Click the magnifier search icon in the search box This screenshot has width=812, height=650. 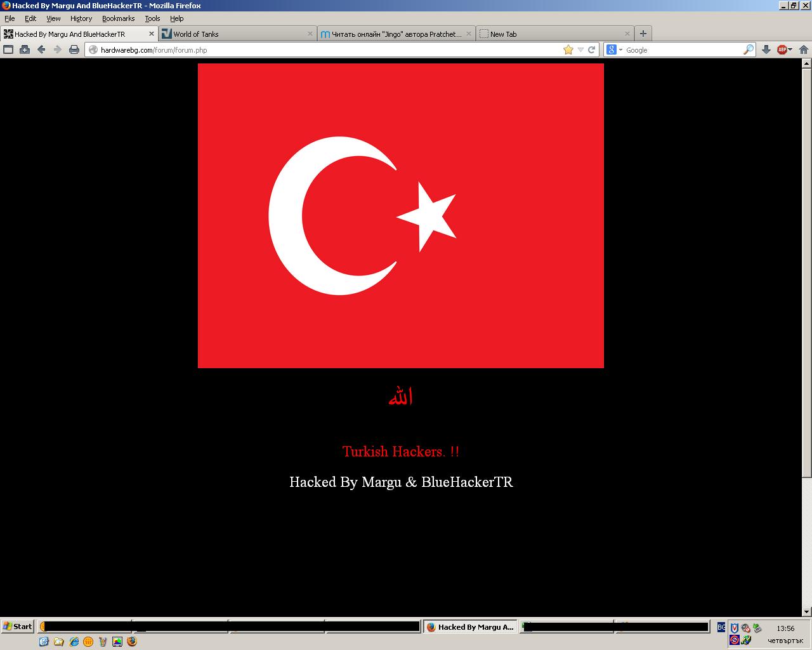749,50
